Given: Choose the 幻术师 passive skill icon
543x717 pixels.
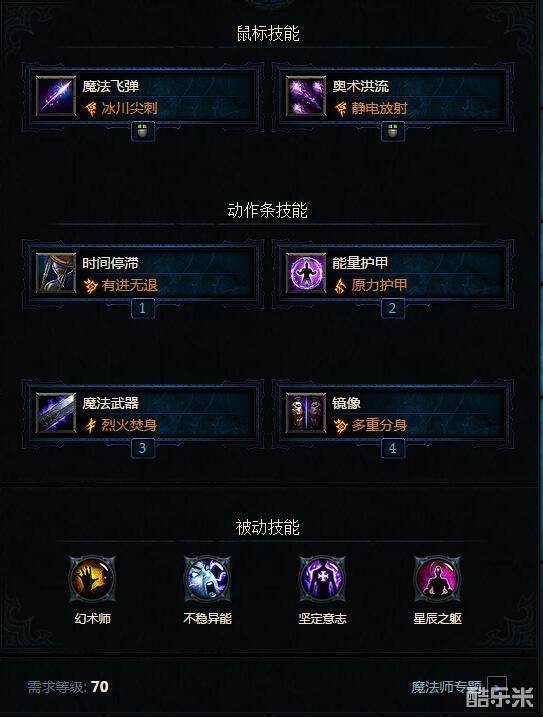Looking at the screenshot, I should (x=92, y=579).
